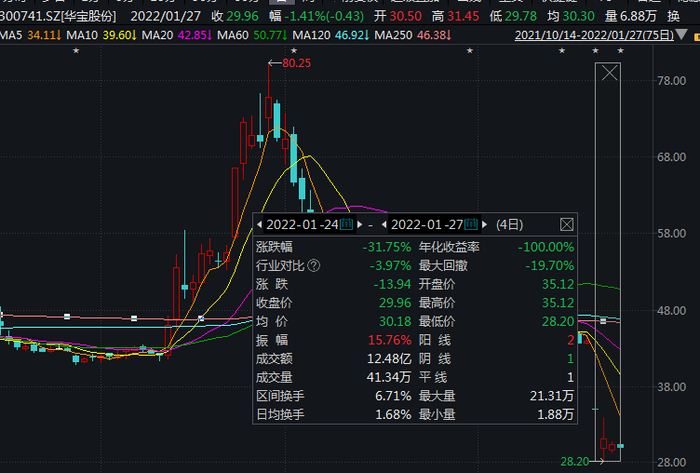Image resolution: width=700 pixels, height=473 pixels.
Task: Click the 28.20 low price label
Action: (575, 461)
